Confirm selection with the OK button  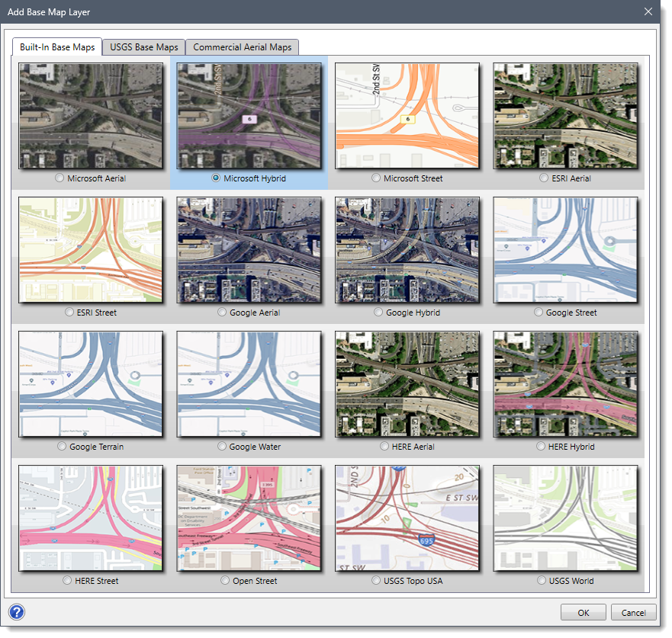click(x=583, y=612)
